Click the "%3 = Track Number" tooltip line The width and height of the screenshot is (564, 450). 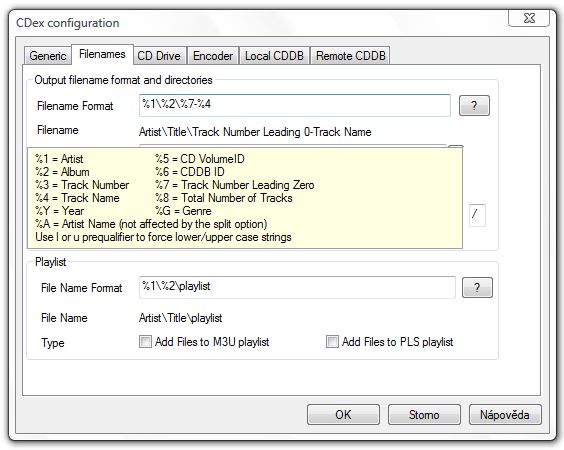(82, 185)
